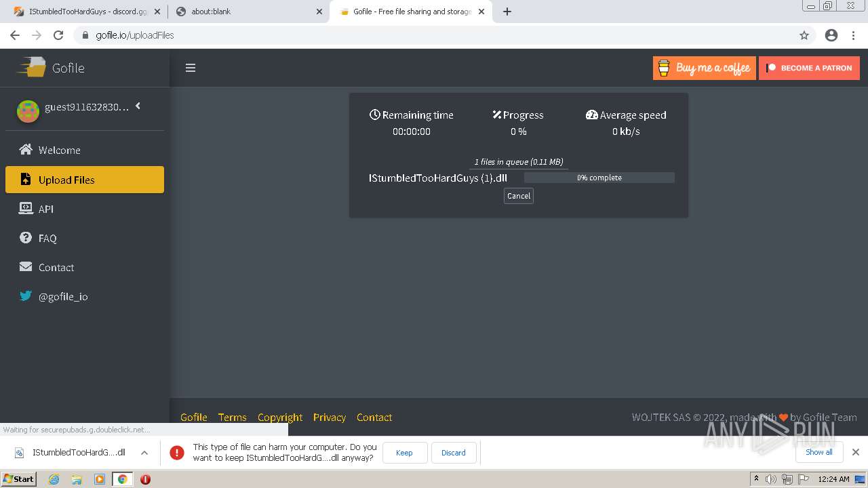
Task: Toggle the hamburger sidebar menu icon
Action: (x=191, y=68)
